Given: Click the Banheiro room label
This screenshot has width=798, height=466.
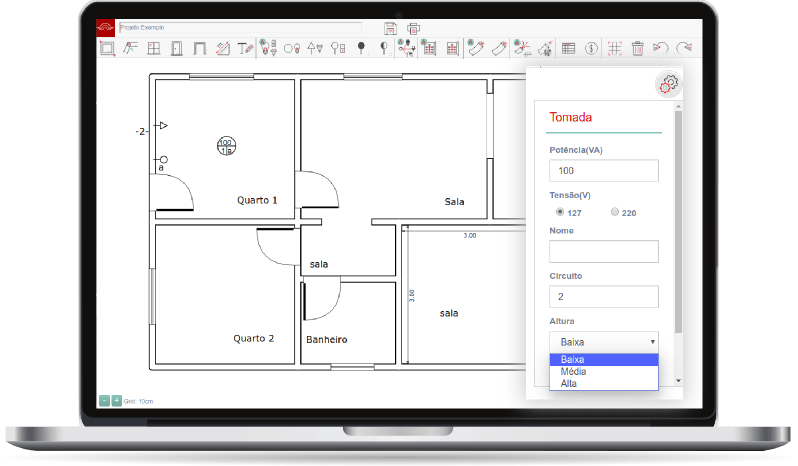Looking at the screenshot, I should [x=327, y=340].
